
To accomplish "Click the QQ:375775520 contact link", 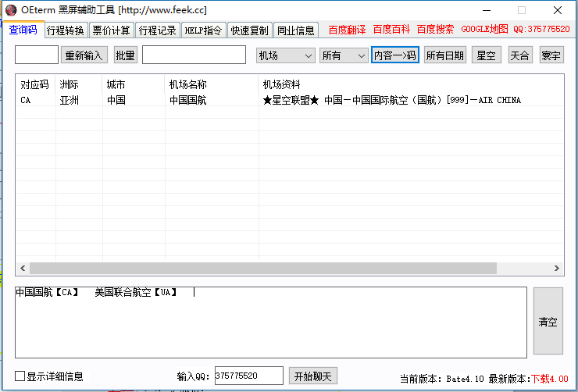I will [541, 30].
